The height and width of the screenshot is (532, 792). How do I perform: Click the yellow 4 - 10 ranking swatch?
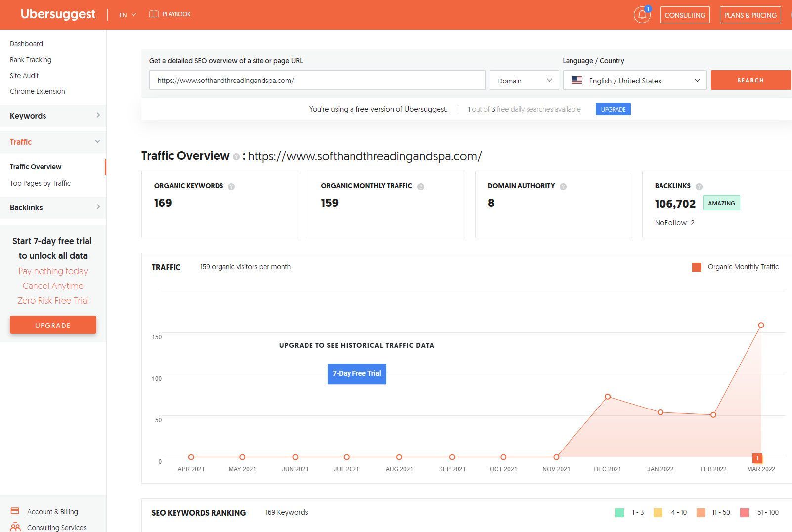(658, 513)
